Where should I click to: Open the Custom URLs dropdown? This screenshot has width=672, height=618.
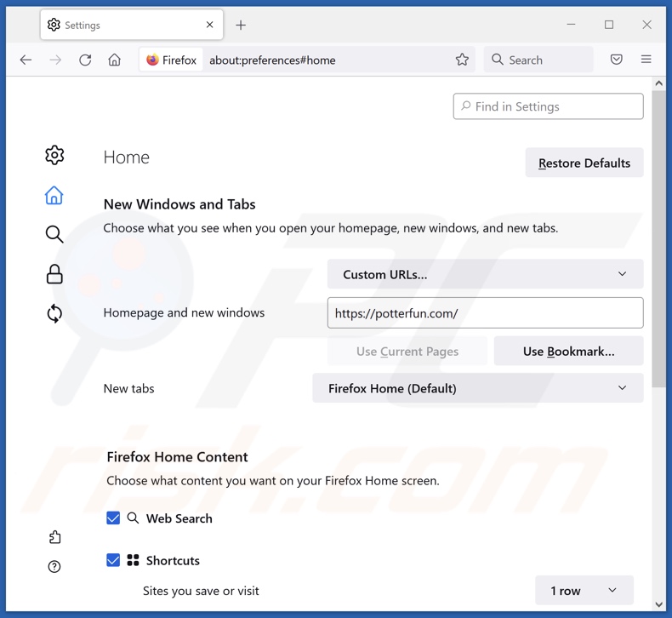tap(485, 274)
